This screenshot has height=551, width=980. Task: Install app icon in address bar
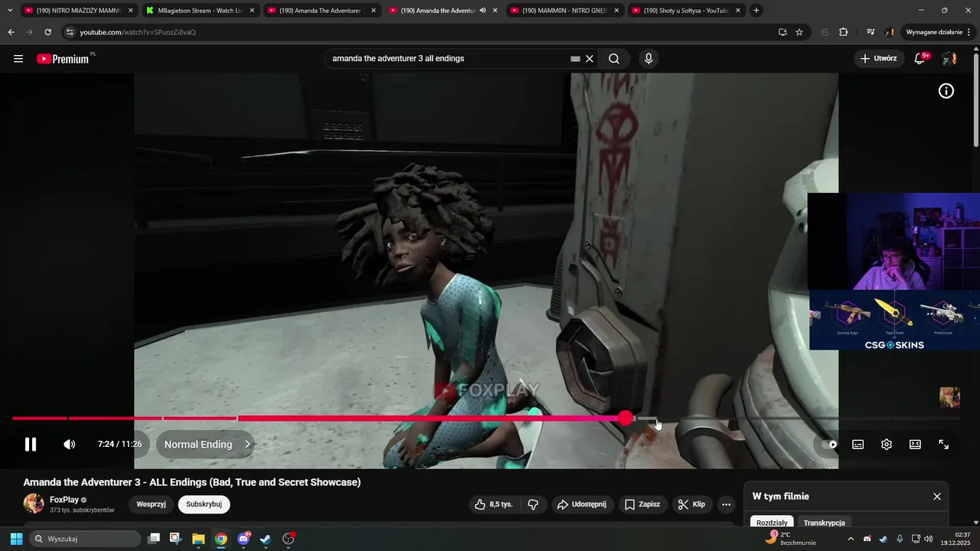point(782,32)
